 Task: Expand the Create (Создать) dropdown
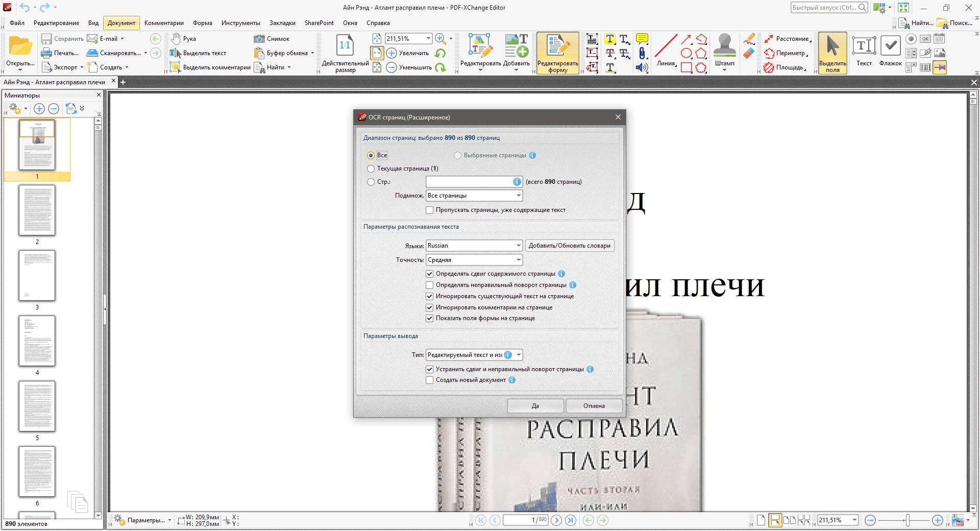[x=127, y=67]
